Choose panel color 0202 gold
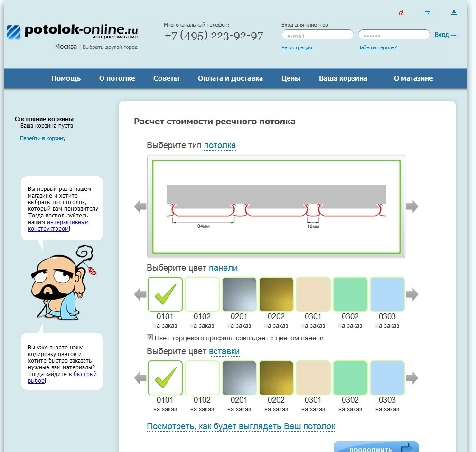 pos(276,294)
